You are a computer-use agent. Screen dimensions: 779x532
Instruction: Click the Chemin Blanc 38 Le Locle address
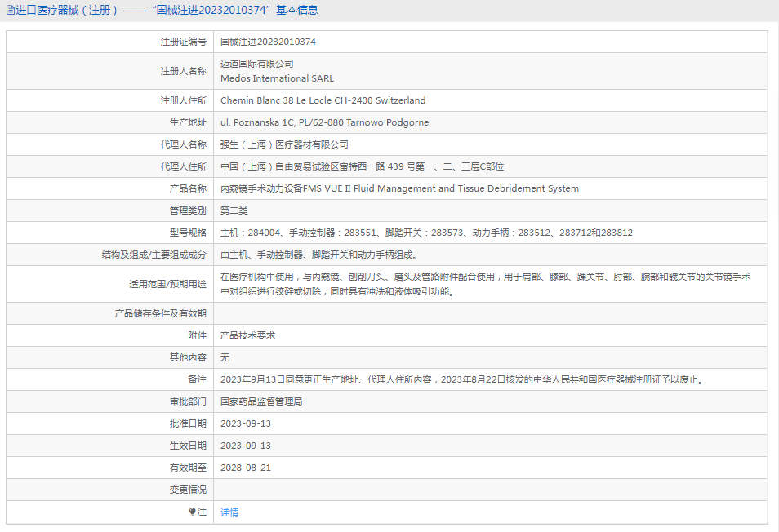323,100
